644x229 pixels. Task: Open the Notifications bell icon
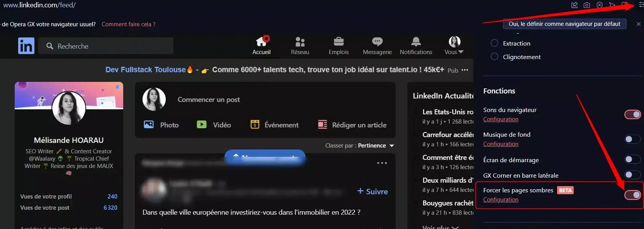416,41
